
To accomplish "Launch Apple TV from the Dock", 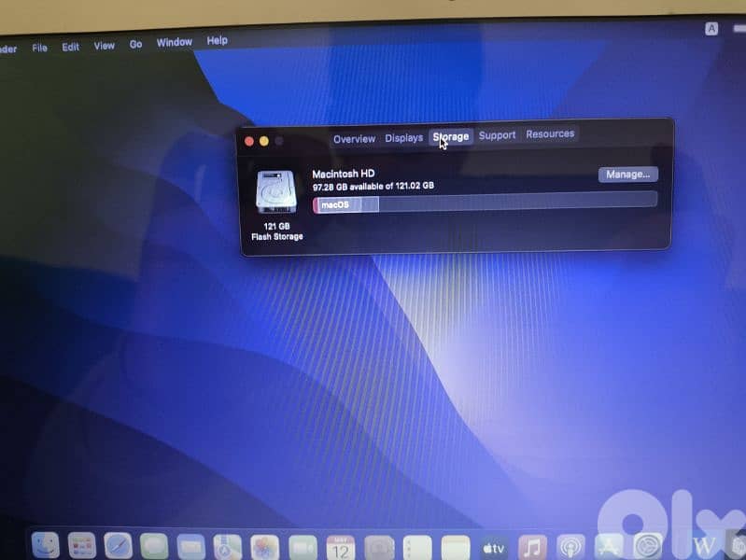I will (x=493, y=549).
